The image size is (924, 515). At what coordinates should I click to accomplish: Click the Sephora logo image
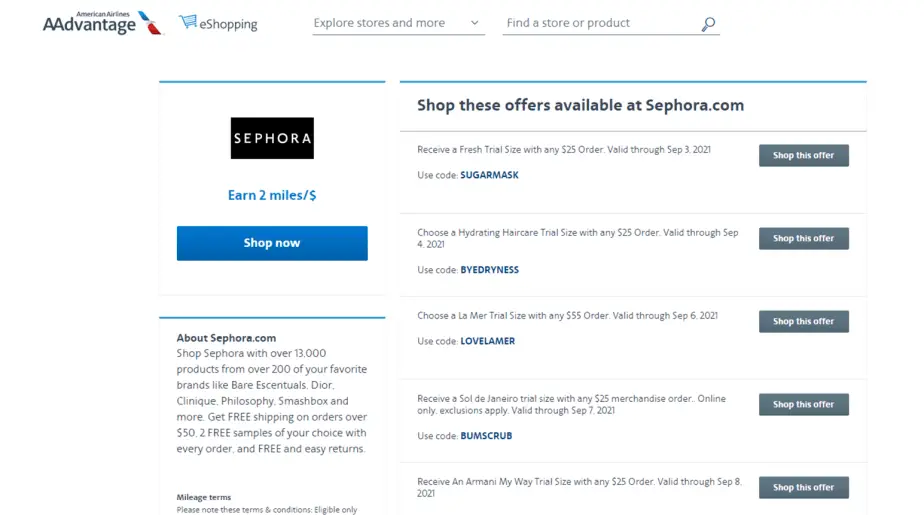[272, 138]
